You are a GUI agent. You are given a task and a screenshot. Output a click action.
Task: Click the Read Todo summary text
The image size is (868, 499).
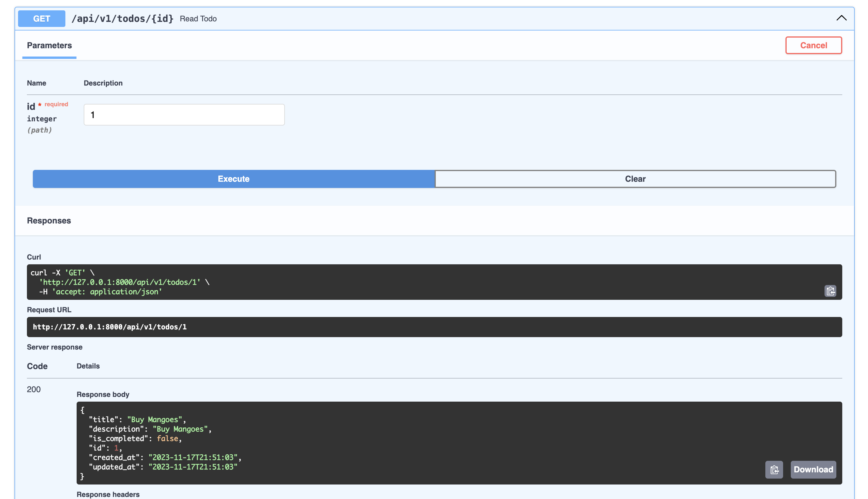[198, 19]
